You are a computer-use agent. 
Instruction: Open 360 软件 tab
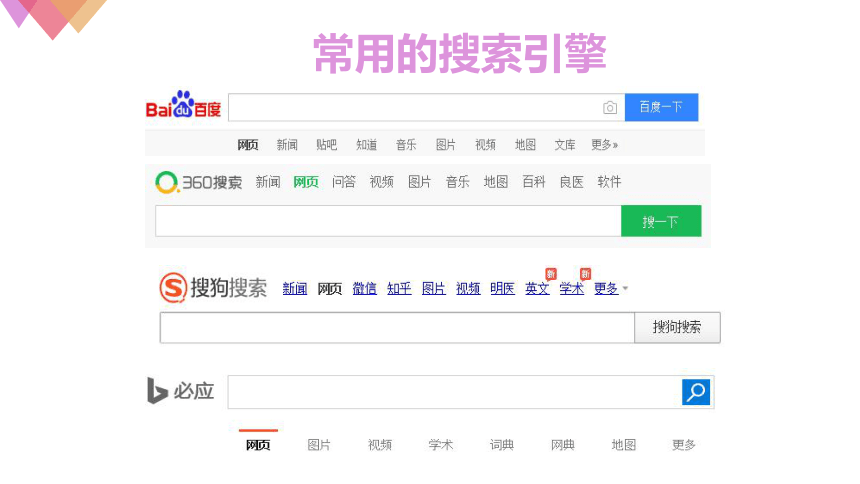pos(609,182)
